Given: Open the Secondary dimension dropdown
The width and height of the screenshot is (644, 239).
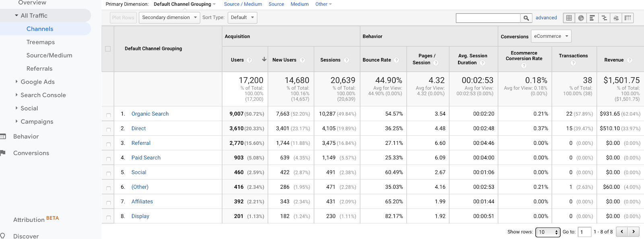Looking at the screenshot, I should pos(169,18).
